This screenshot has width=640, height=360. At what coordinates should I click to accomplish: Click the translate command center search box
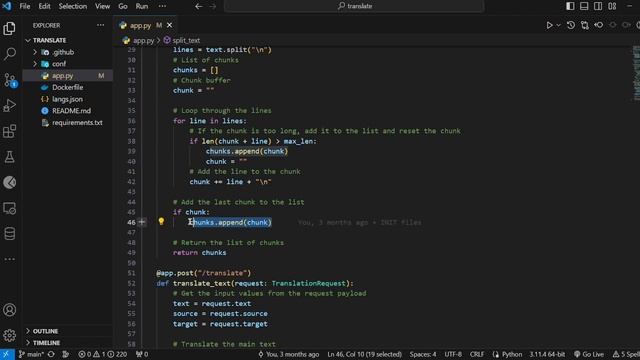(354, 6)
